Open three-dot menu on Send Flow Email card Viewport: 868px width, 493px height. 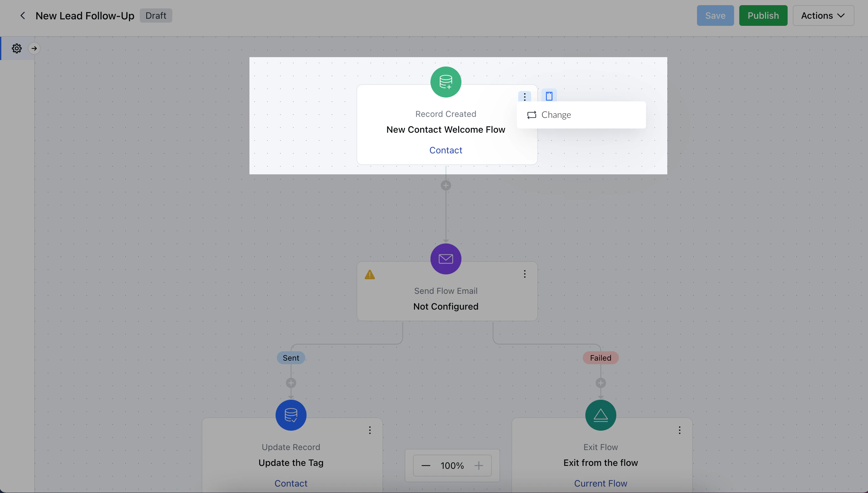(525, 274)
